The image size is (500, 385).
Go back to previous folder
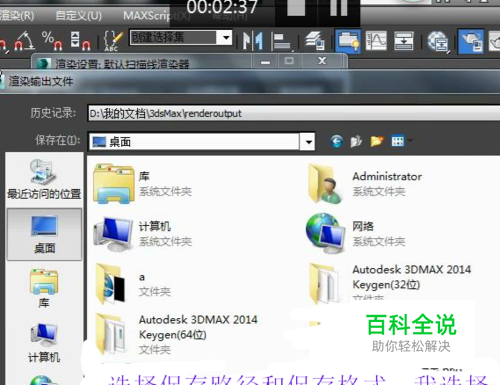336,142
